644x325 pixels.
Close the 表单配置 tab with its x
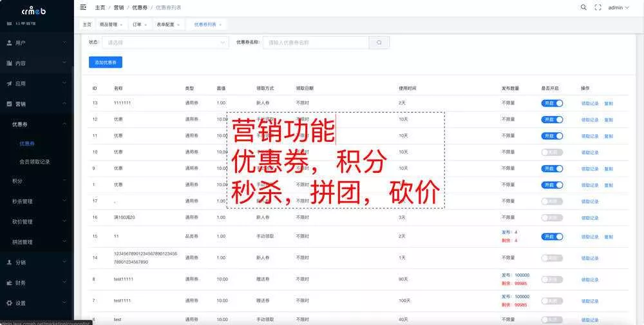coord(178,25)
